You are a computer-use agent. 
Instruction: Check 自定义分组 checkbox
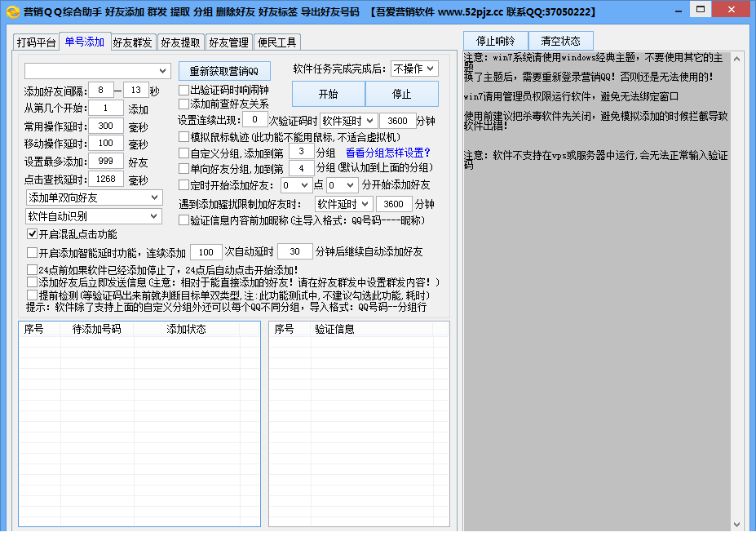[183, 153]
